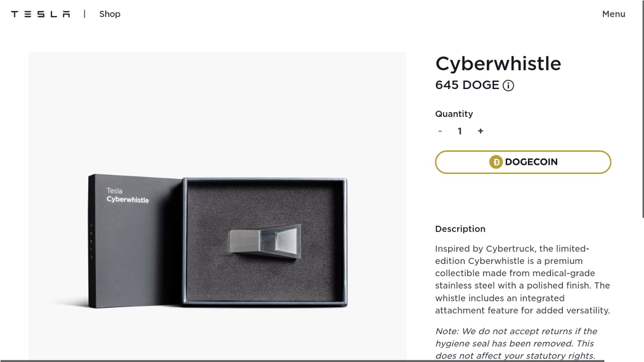The width and height of the screenshot is (644, 362).
Task: Open the Shop link in header
Action: coord(109,14)
